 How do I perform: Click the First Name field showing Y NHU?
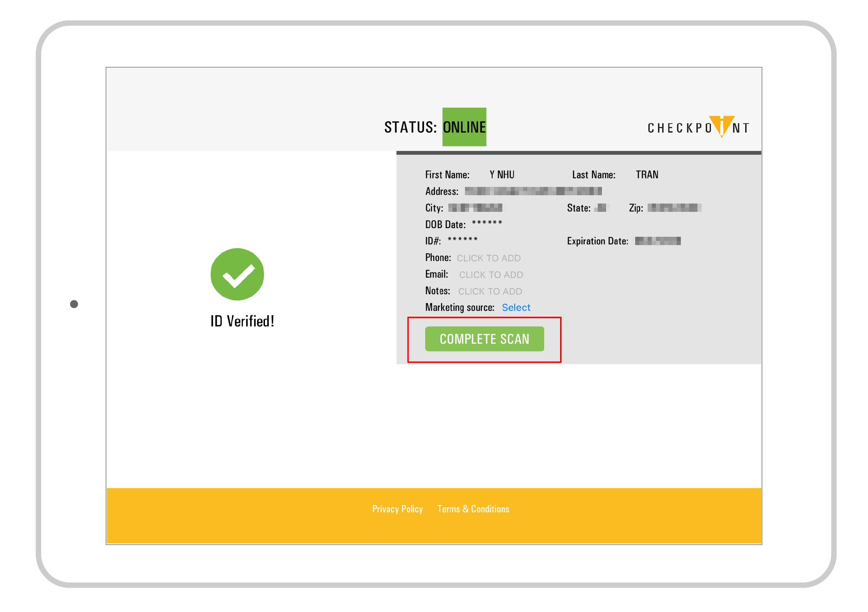pyautogui.click(x=502, y=174)
